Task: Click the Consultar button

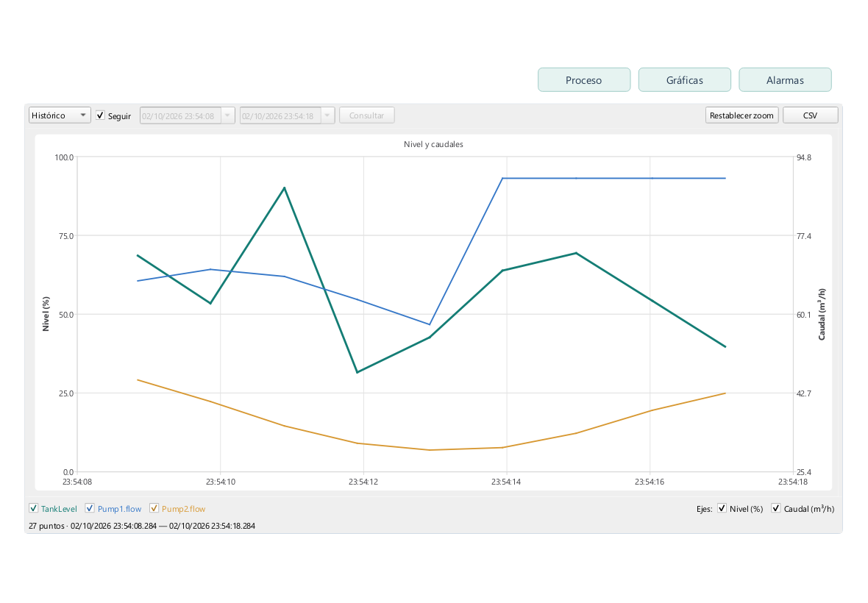Action: [x=366, y=115]
